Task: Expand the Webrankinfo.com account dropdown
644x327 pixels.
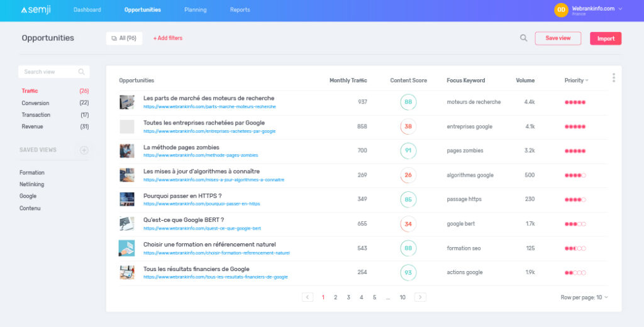Action: click(620, 9)
